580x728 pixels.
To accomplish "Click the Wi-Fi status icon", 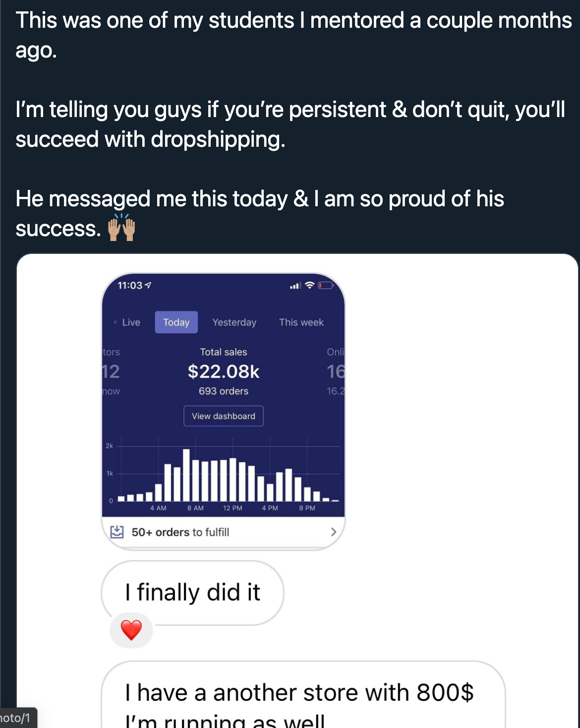I will (310, 285).
